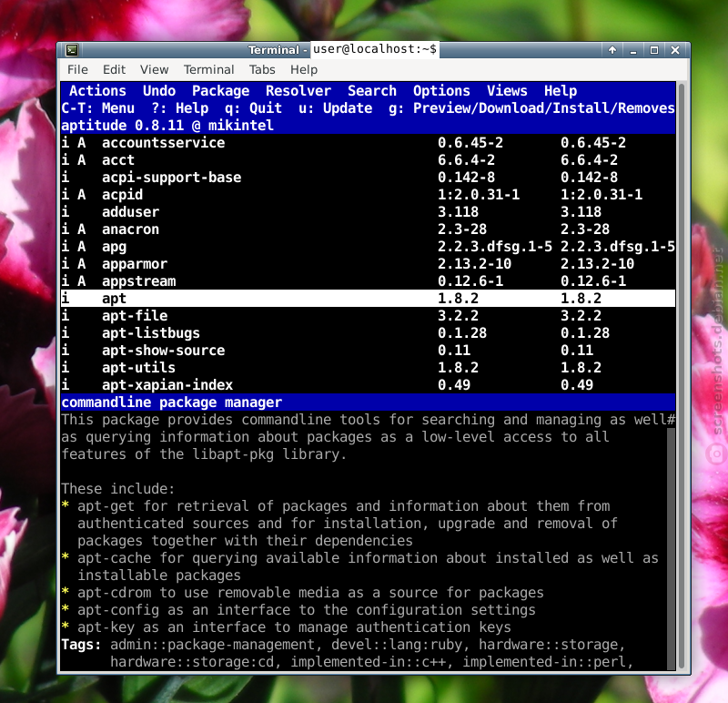This screenshot has height=703, width=728.
Task: Click the '?: Help' shortcut hint
Action: click(x=179, y=108)
